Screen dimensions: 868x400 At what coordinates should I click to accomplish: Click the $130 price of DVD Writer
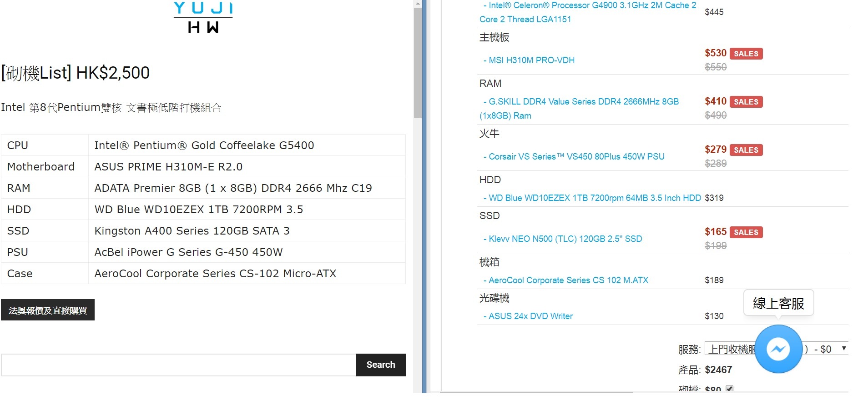pyautogui.click(x=714, y=316)
